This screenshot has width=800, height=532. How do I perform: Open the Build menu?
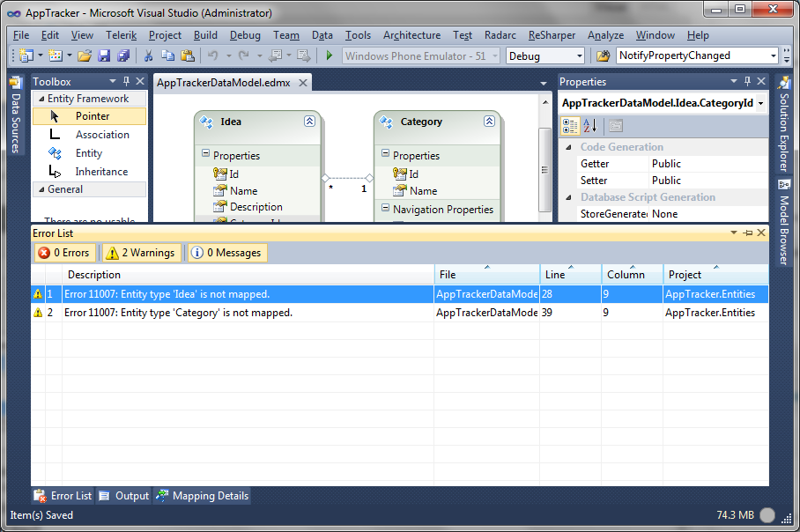(205, 35)
